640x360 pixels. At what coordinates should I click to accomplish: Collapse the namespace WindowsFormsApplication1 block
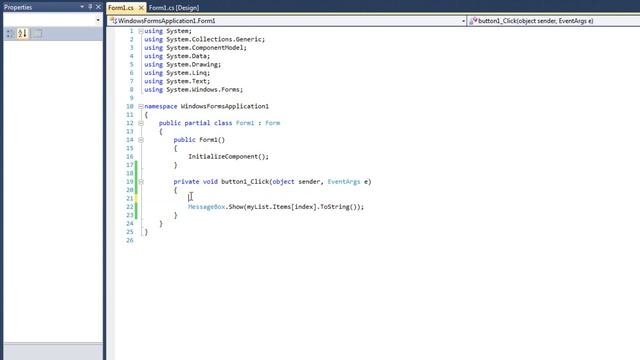tap(141, 106)
